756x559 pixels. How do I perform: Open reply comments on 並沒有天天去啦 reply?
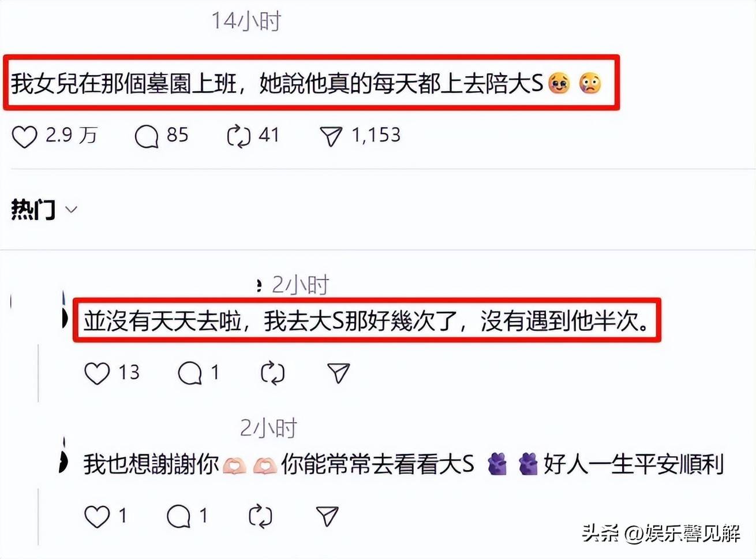(189, 373)
